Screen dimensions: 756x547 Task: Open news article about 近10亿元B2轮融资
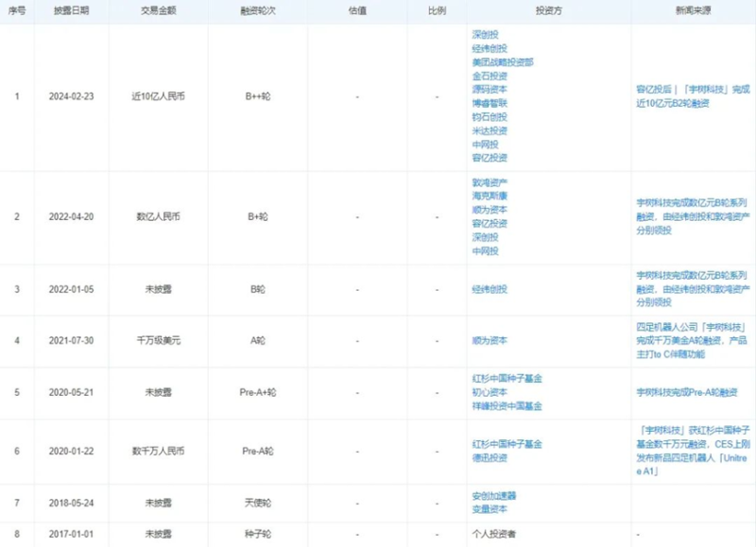click(x=693, y=95)
